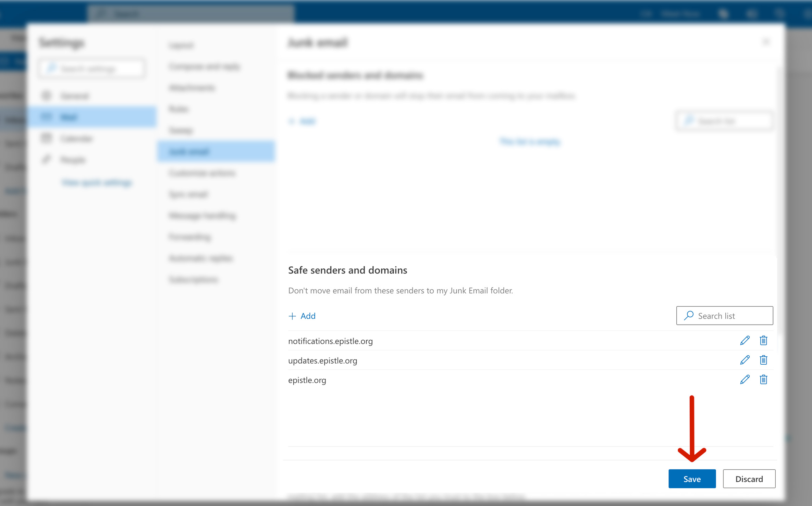Discard the junk email changes
The image size is (812, 506).
click(749, 479)
